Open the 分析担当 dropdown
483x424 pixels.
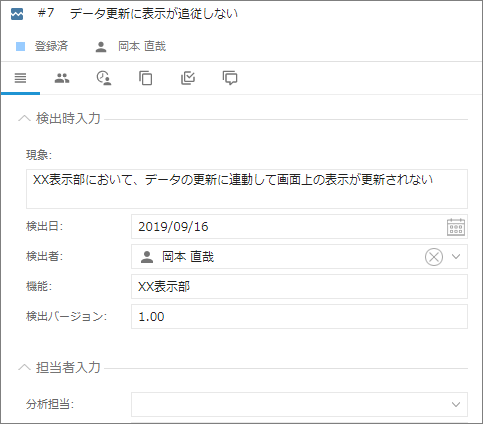coord(456,405)
